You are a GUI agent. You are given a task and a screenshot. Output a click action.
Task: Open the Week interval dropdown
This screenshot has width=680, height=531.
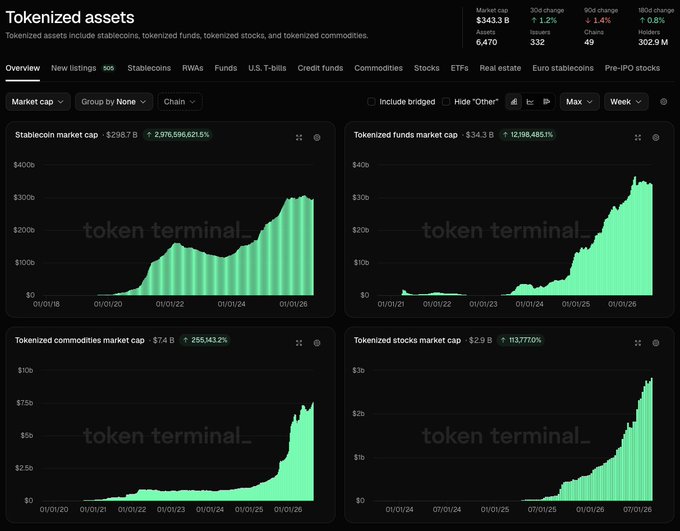(626, 102)
